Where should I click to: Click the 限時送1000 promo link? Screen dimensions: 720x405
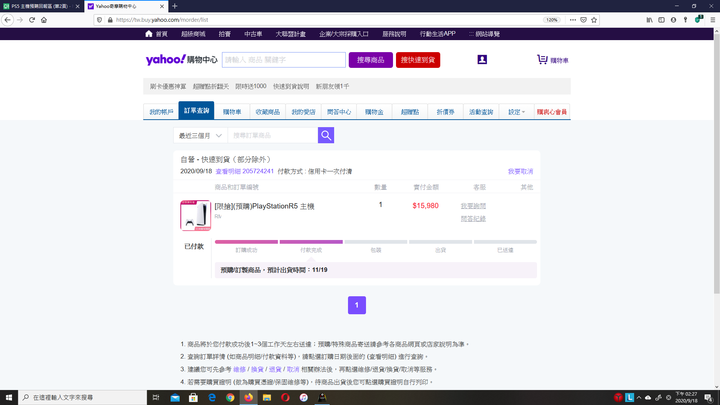251,86
